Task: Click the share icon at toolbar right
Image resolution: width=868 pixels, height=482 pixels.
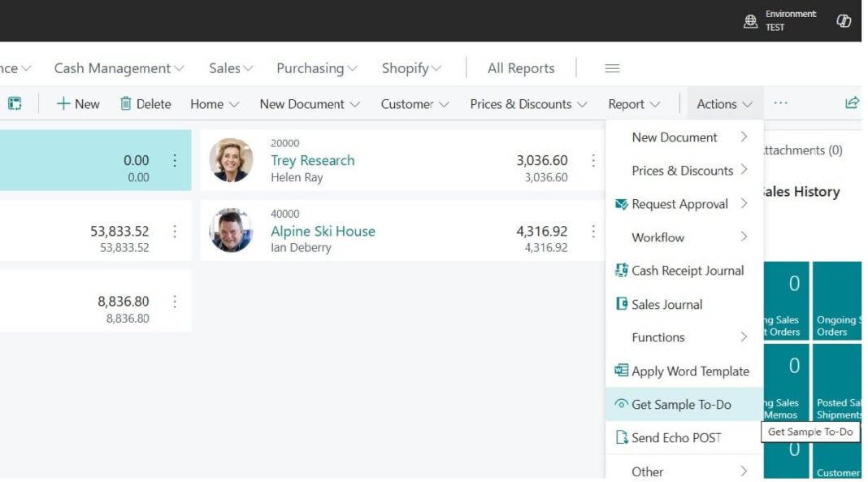Action: tap(852, 103)
